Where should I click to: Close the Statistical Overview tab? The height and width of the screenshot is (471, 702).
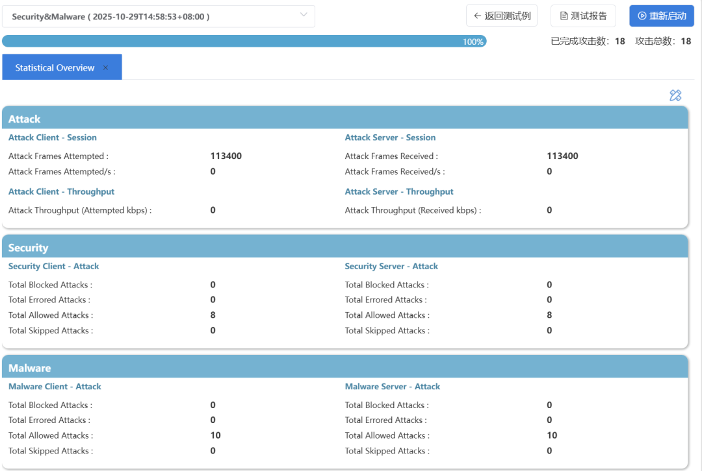tap(106, 68)
